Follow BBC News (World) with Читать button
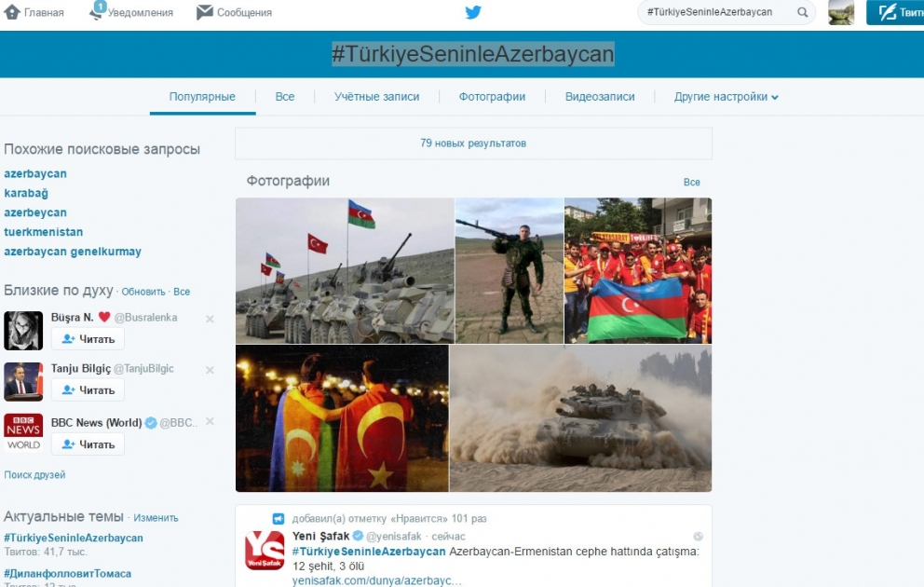924x587 pixels. [88, 444]
